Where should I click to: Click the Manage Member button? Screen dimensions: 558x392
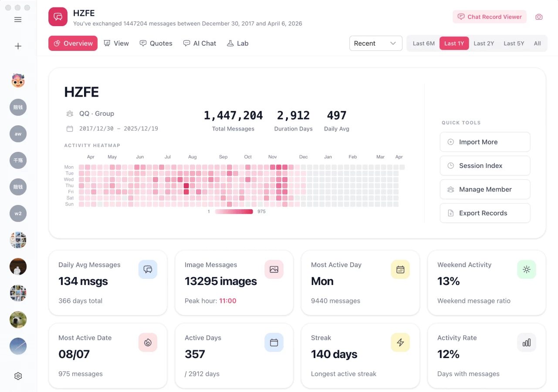click(x=485, y=189)
